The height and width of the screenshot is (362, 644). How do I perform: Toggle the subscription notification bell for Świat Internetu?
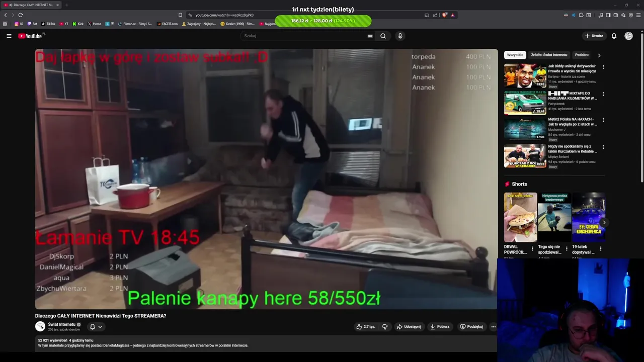click(92, 327)
